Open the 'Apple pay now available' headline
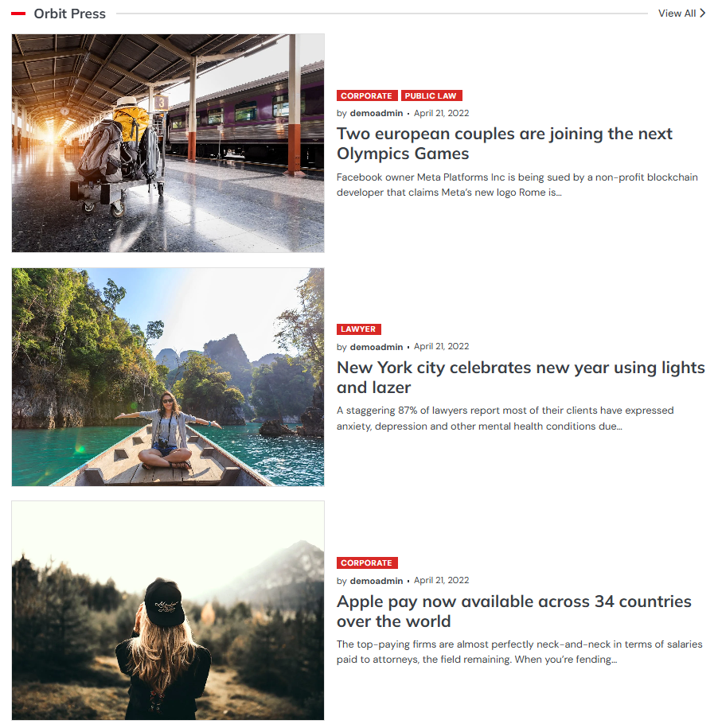This screenshot has height=728, width=718. pos(513,611)
